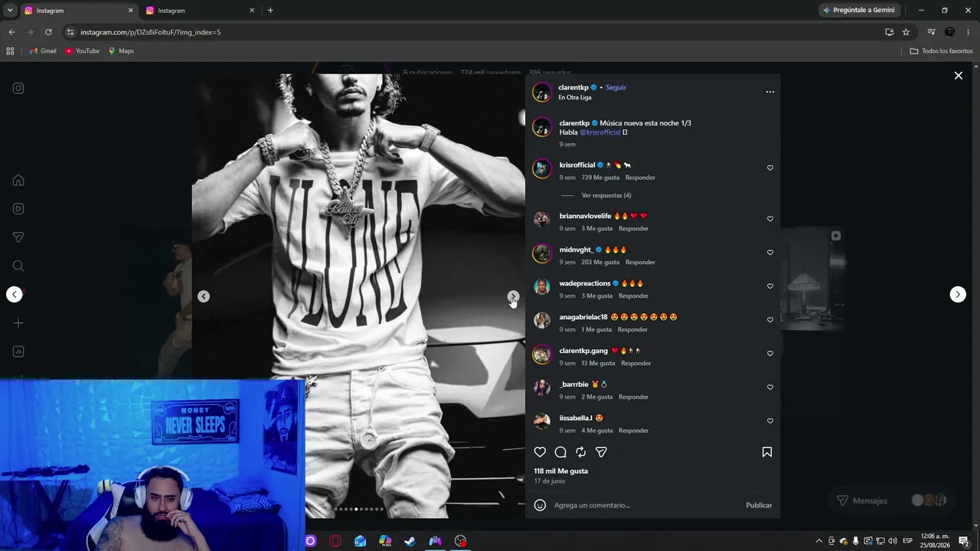Viewport: 980px width, 551px height.
Task: Like midnvght_'s comment
Action: tap(770, 253)
